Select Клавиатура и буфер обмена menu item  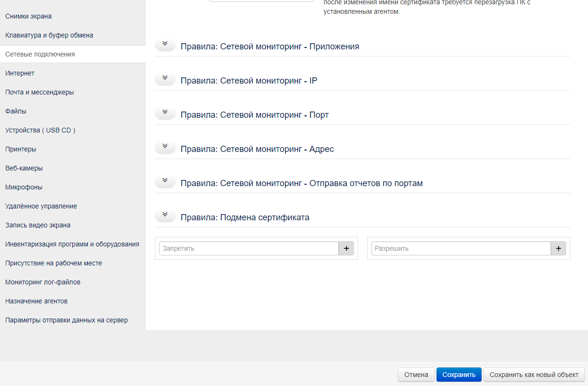point(49,35)
